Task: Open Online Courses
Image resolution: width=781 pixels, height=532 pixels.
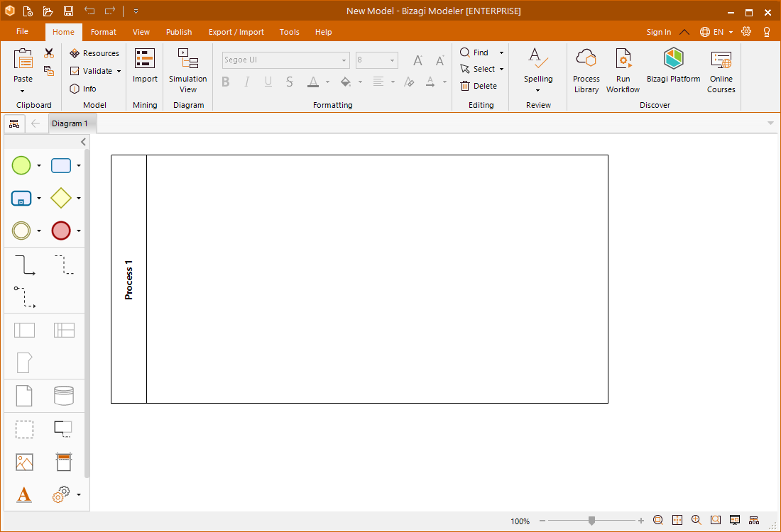Action: [x=721, y=71]
